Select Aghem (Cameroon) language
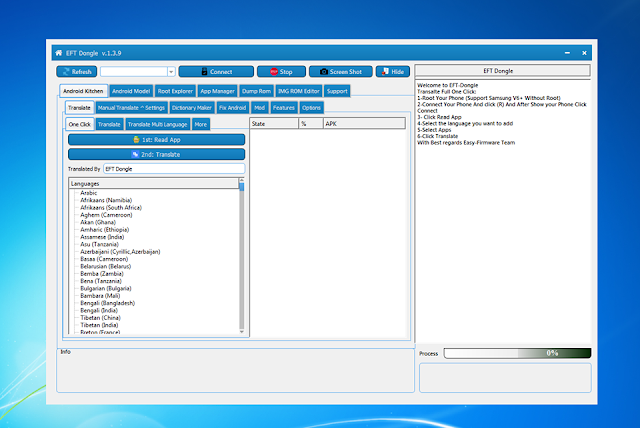This screenshot has width=640, height=428. coord(106,215)
